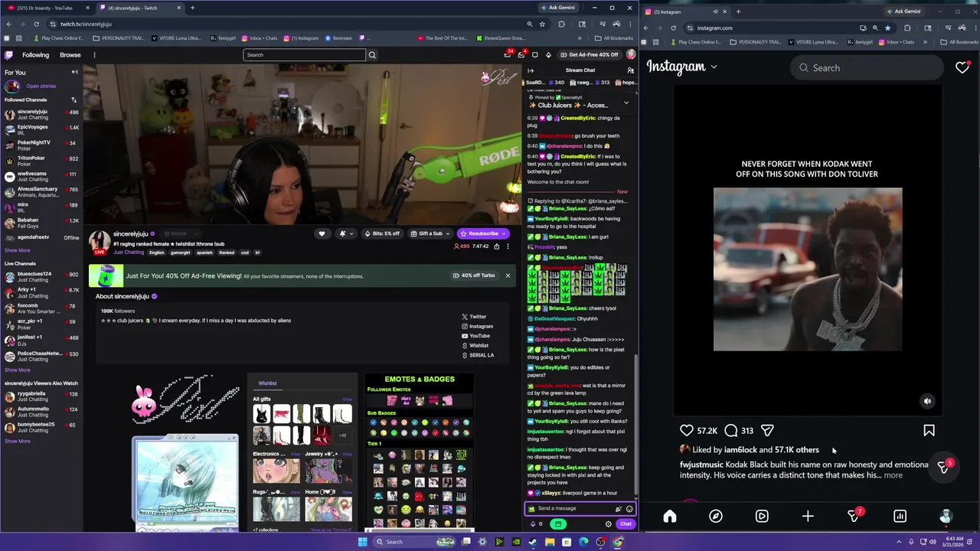Expand the Instagram caption with more
The height and width of the screenshot is (551, 980).
[x=893, y=475]
